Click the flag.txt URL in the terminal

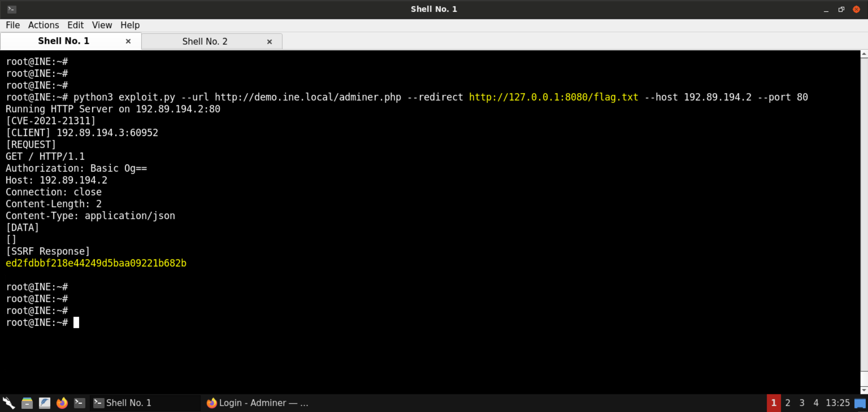(554, 97)
